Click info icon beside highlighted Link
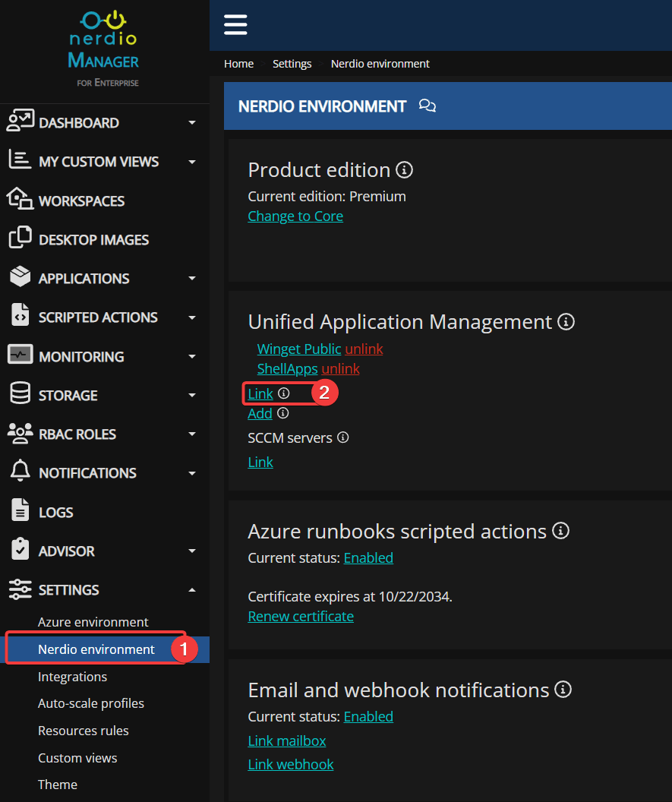This screenshot has height=802, width=672. [284, 393]
